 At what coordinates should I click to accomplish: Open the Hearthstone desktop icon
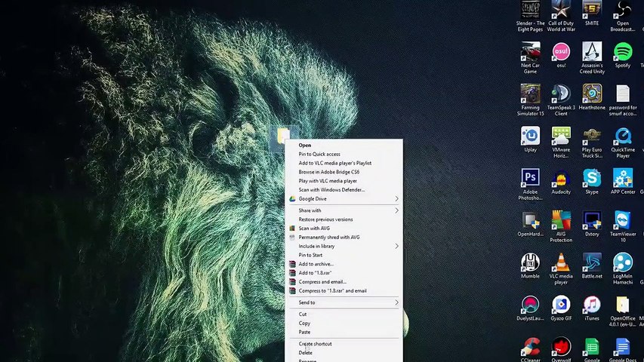592,97
